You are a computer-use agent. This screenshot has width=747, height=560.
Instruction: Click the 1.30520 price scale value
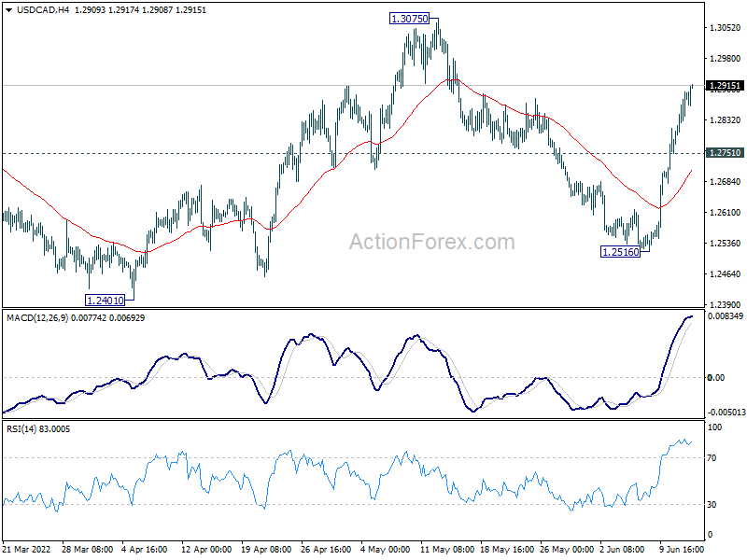(x=726, y=28)
